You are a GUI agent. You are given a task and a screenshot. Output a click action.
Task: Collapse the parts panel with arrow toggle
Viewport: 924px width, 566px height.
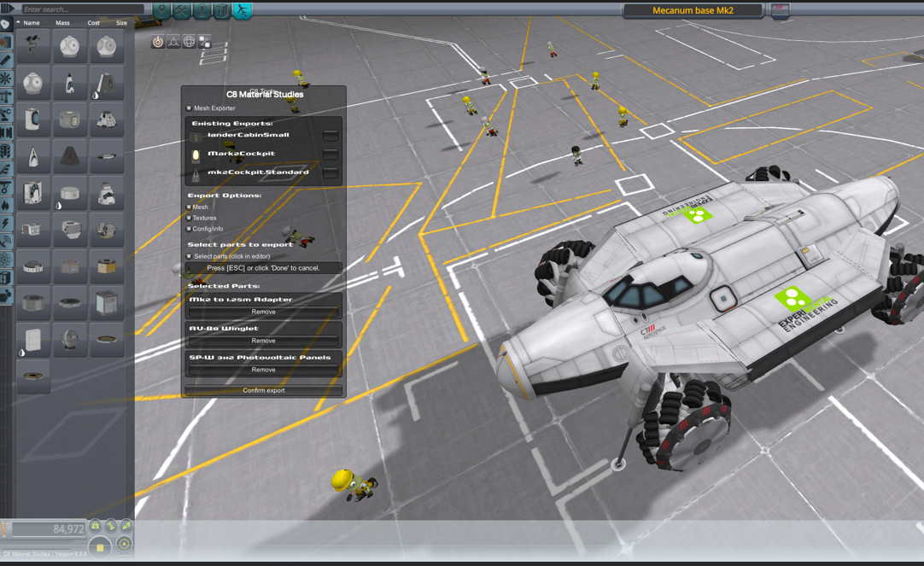click(x=7, y=9)
